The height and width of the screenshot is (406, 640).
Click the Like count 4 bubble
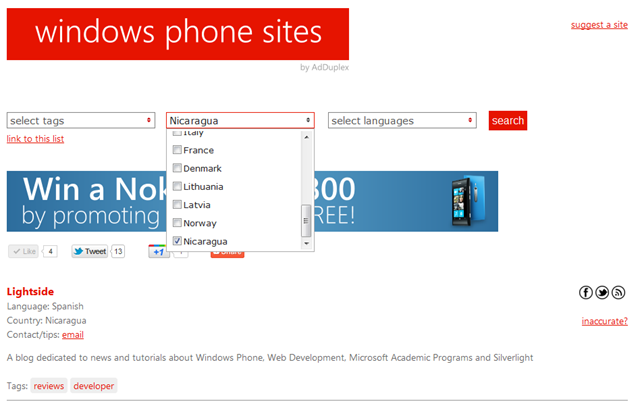50,251
